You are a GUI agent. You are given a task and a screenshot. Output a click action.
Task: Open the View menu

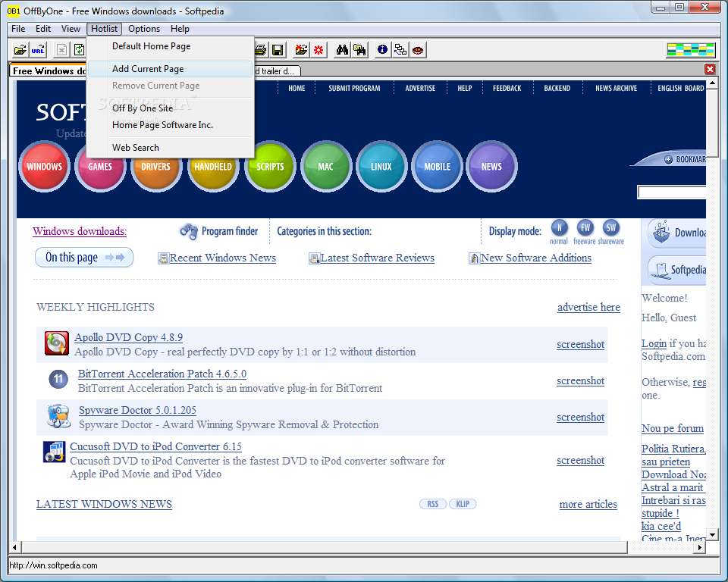tap(71, 29)
